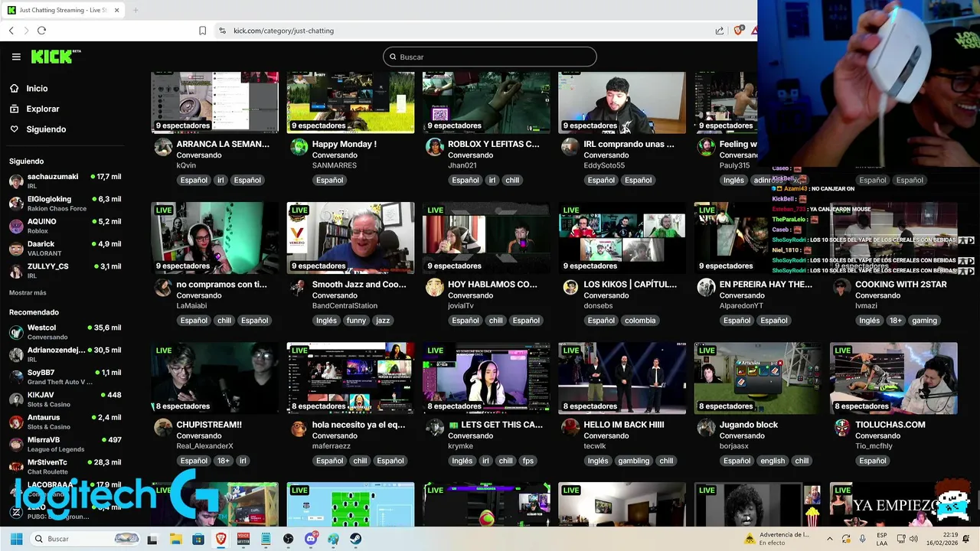Image resolution: width=980 pixels, height=551 pixels.
Task: Go to Inicio in the sidebar
Action: tap(37, 89)
